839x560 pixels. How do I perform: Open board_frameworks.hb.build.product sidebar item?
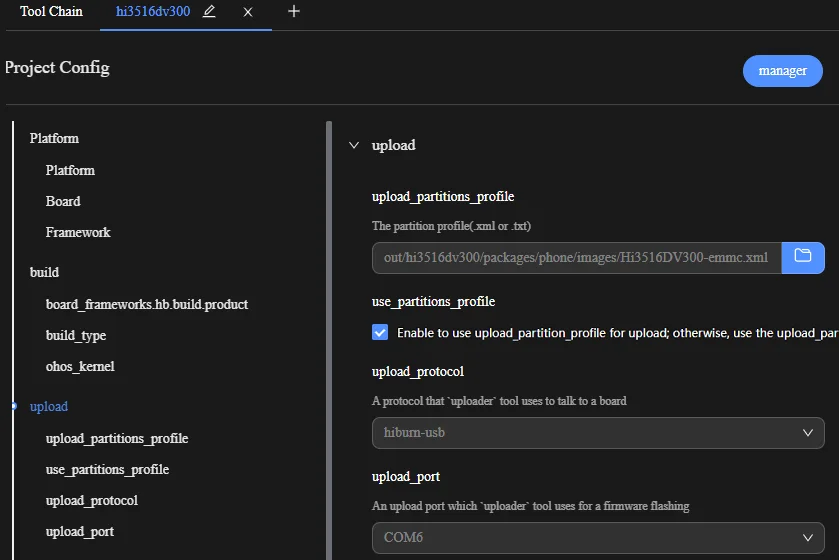[x=147, y=305]
